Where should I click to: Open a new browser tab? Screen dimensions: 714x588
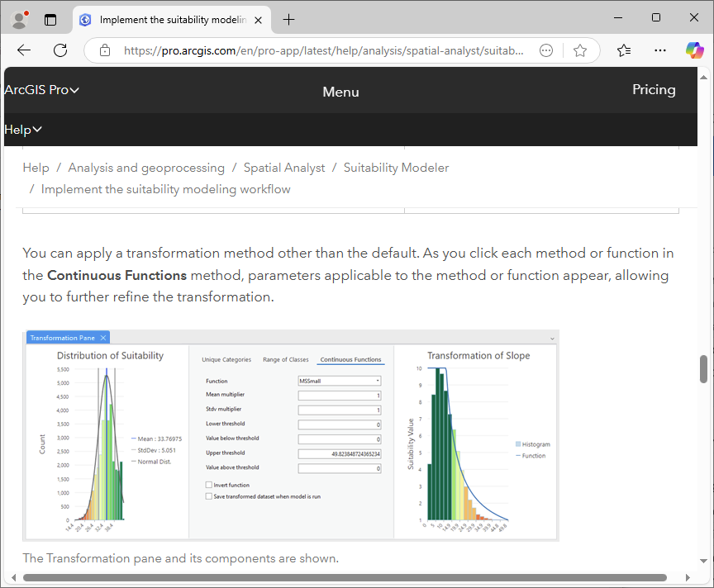[x=288, y=20]
